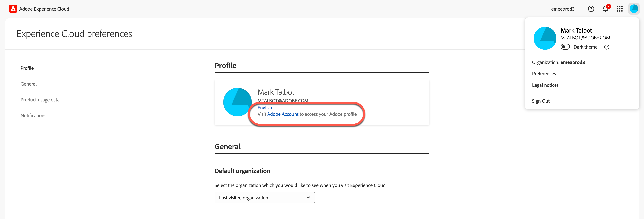The width and height of the screenshot is (644, 219).
Task: Click the English language link
Action: [x=265, y=108]
